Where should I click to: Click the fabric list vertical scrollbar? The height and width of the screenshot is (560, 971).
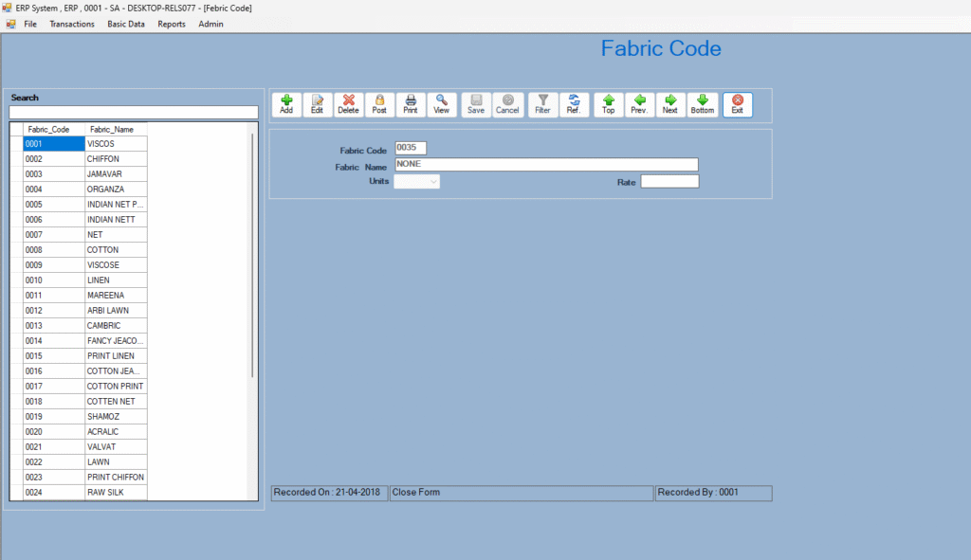[252, 256]
